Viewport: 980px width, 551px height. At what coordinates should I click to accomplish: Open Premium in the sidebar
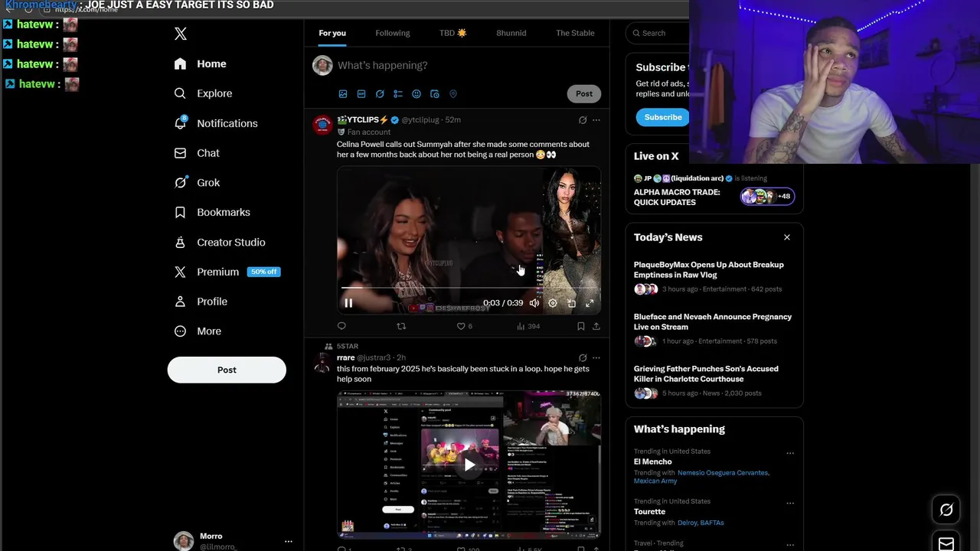pyautogui.click(x=227, y=272)
